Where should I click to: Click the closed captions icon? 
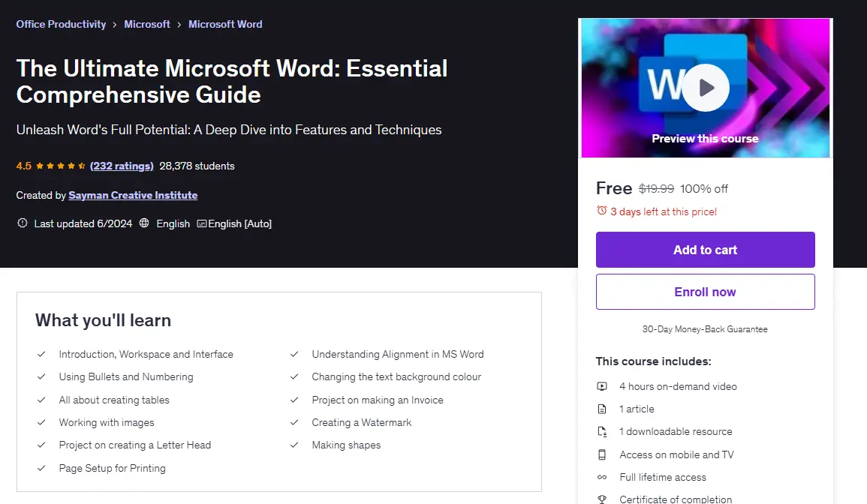(x=202, y=223)
